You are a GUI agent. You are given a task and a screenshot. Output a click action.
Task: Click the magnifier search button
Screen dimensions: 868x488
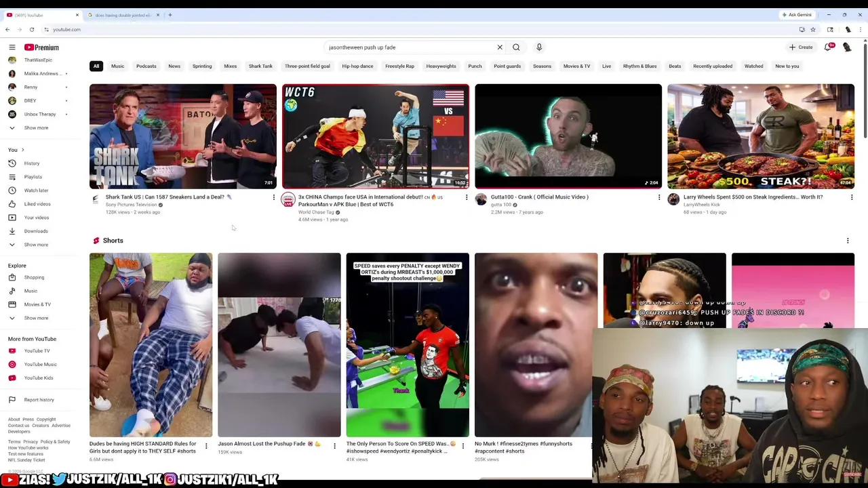[x=516, y=47]
